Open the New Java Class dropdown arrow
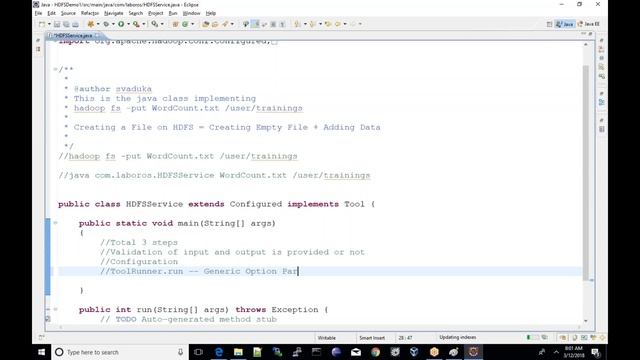Image resolution: width=640 pixels, height=360 pixels. (x=193, y=24)
